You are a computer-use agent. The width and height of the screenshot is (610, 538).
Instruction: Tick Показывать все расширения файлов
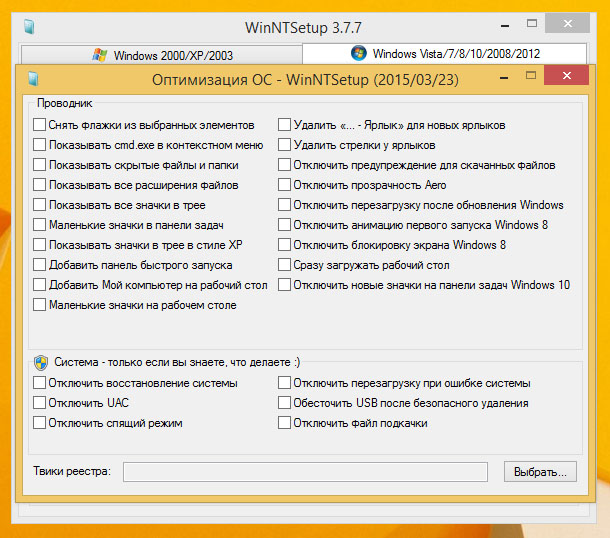tap(39, 185)
